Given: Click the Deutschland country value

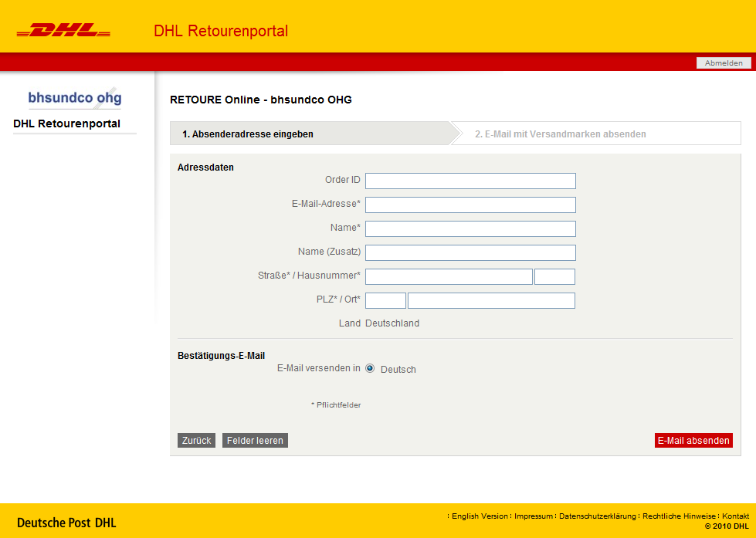Looking at the screenshot, I should tap(392, 323).
